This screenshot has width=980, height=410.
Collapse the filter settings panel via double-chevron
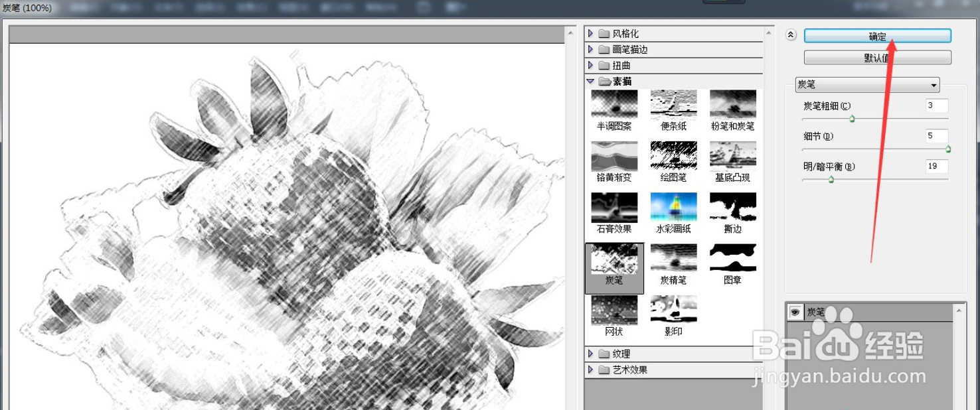click(789, 35)
